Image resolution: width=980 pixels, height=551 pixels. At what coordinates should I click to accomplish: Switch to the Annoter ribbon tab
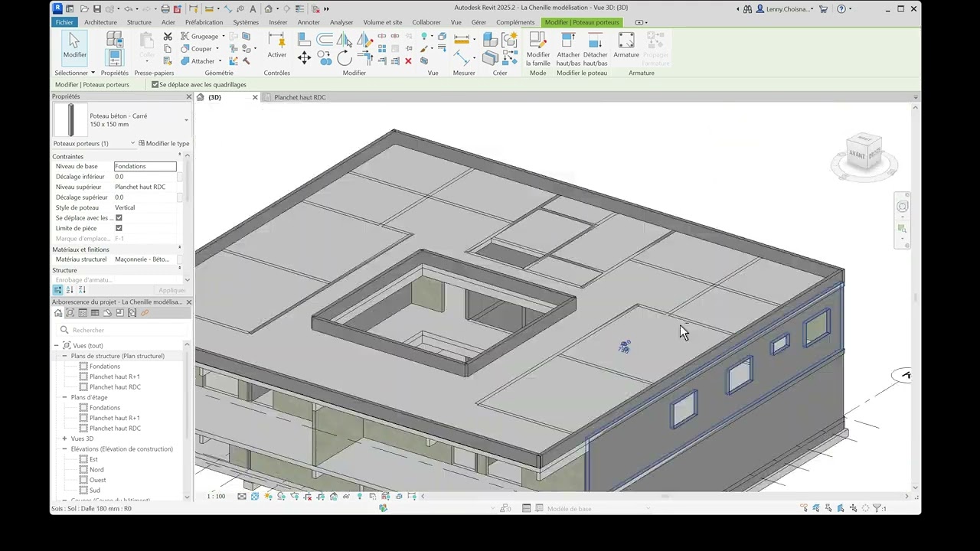(309, 22)
